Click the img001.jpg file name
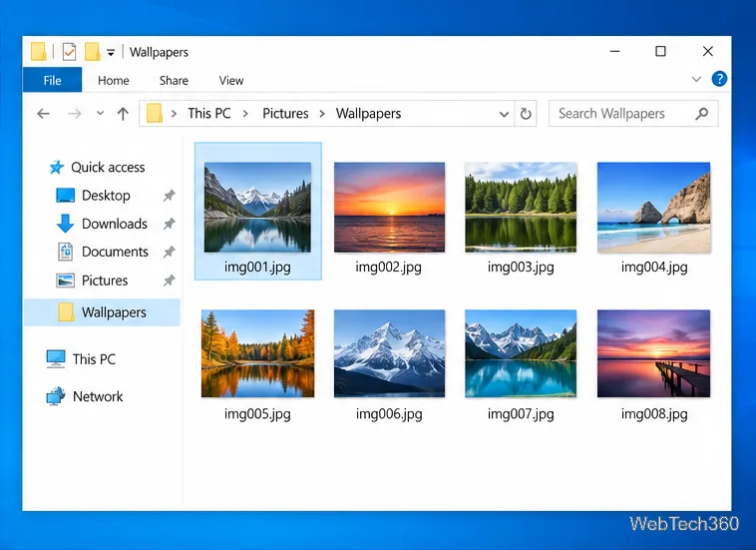 coord(257,268)
